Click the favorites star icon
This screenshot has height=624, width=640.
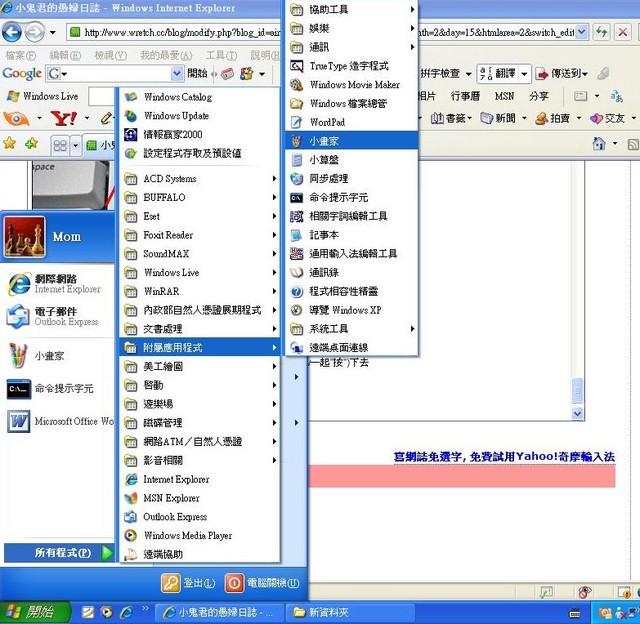coord(9,143)
